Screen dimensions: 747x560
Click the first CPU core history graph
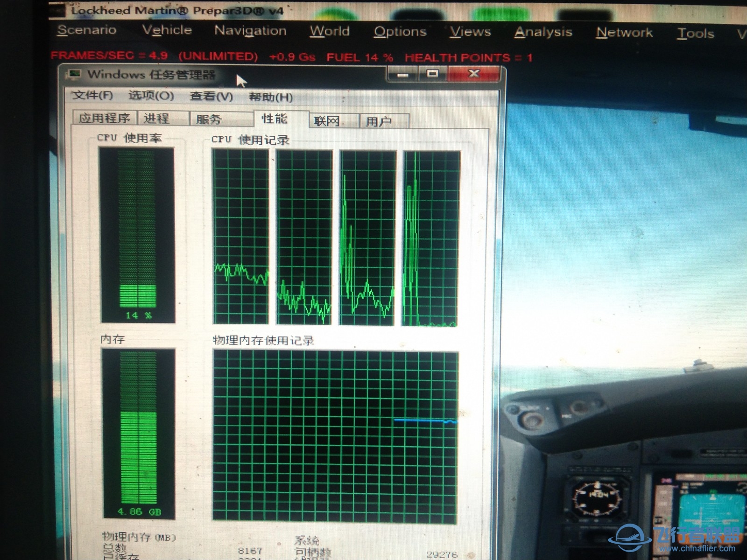click(x=241, y=237)
